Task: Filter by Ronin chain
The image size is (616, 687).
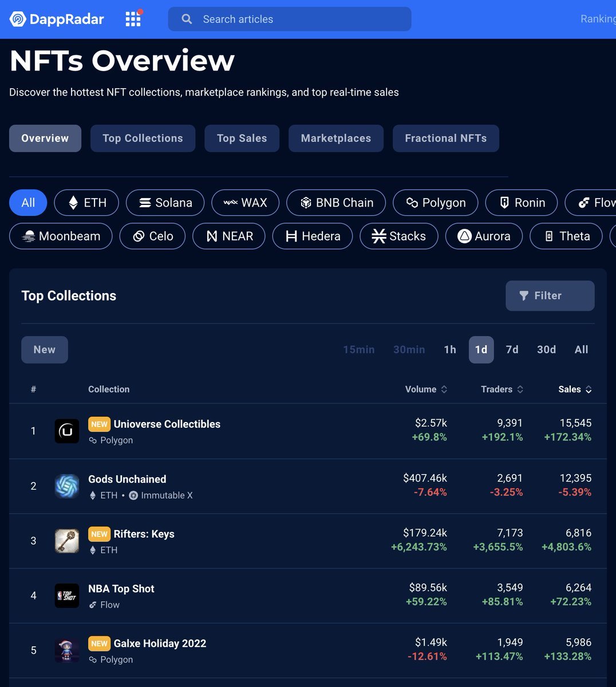Action: click(521, 203)
